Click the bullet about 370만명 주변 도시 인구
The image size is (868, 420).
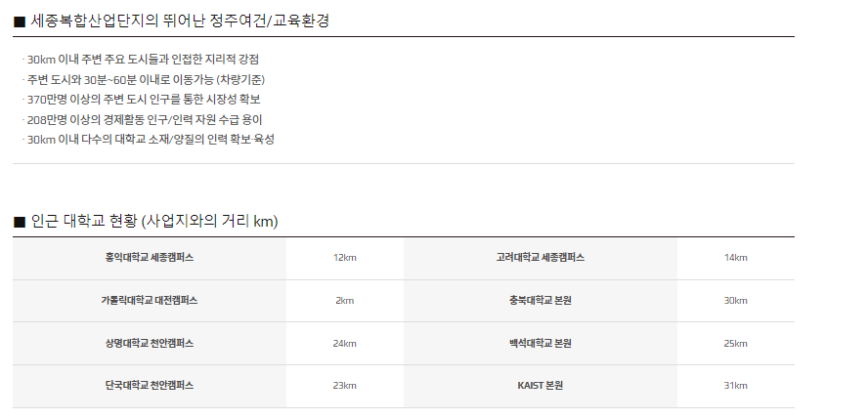point(142,100)
